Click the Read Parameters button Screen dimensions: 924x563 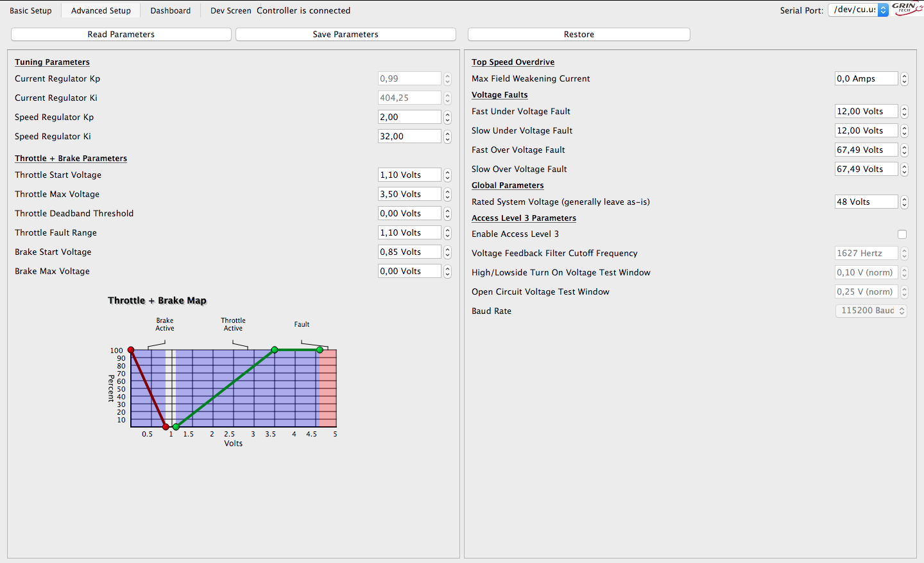[121, 35]
